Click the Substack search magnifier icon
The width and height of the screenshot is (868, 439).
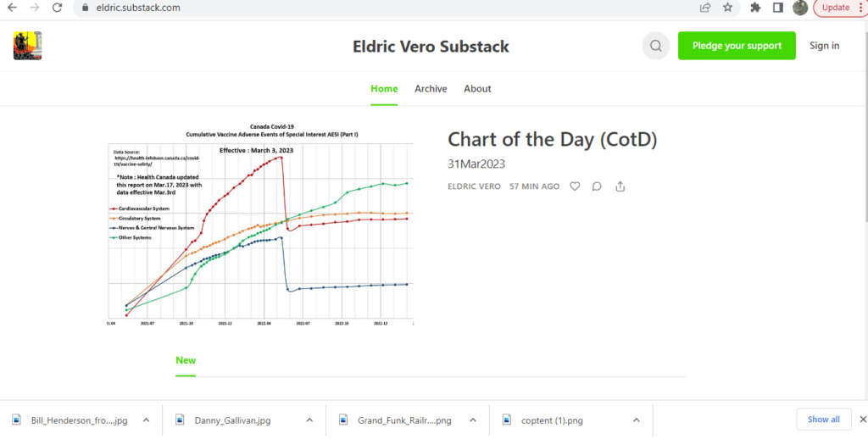click(x=656, y=46)
